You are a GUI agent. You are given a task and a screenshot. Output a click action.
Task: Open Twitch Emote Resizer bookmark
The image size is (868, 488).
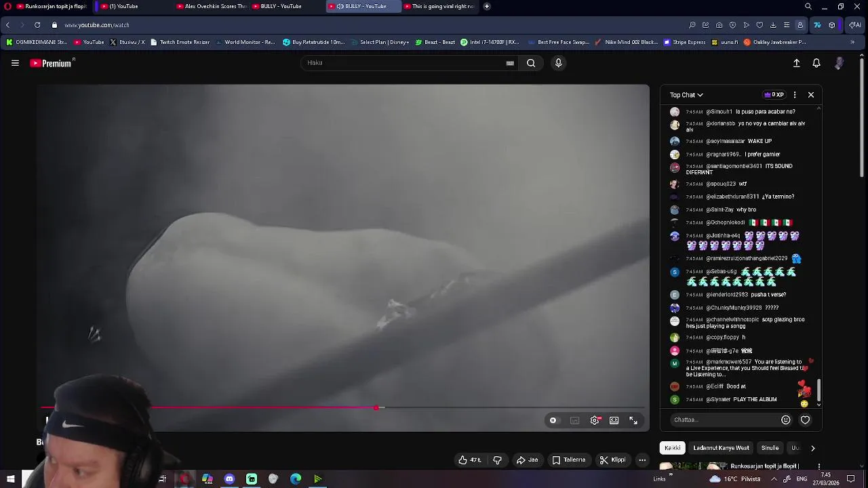180,42
